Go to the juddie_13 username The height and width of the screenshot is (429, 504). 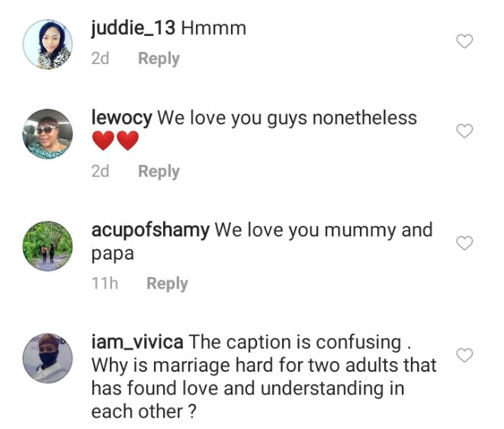tap(133, 29)
